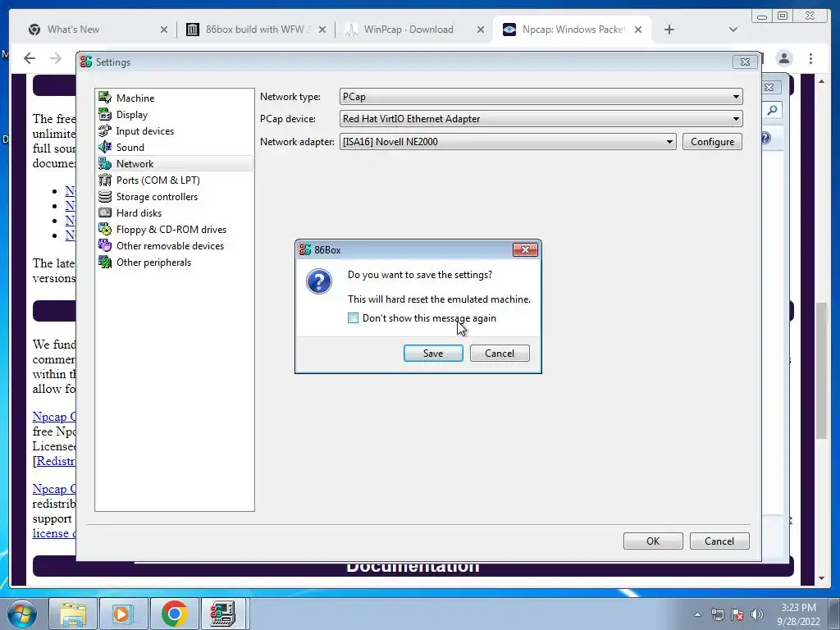Click the page scroll-up arrow
The image size is (840, 630).
pyautogui.click(x=821, y=81)
